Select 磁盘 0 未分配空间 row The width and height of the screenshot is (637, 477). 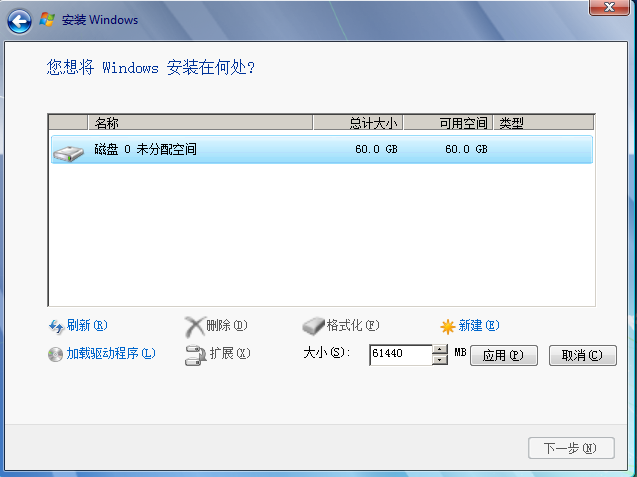pyautogui.click(x=322, y=150)
